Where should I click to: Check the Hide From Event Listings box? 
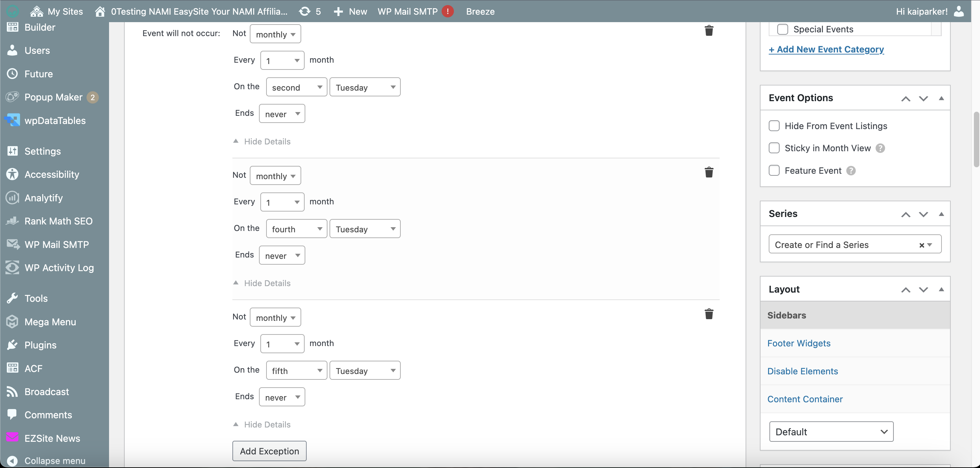[774, 126]
